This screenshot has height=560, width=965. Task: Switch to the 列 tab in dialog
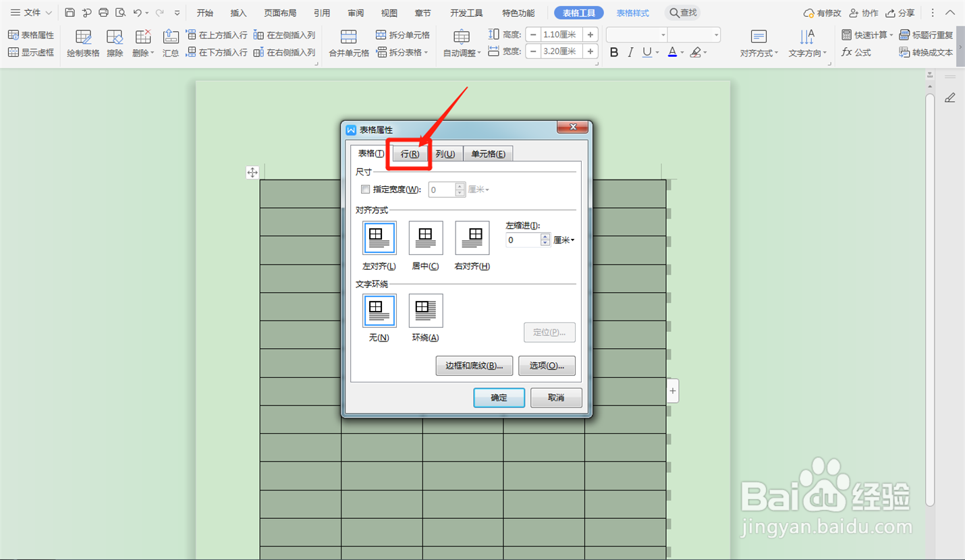pos(445,154)
